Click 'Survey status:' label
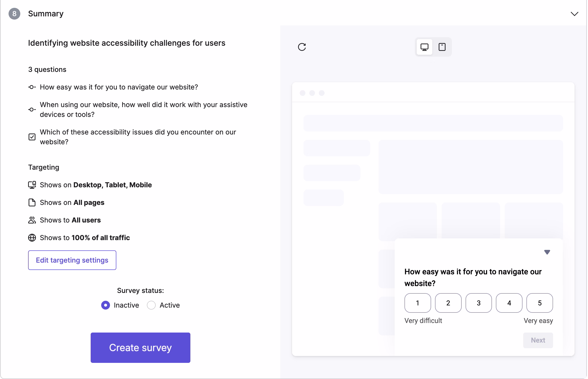This screenshot has width=588, height=379. 141,291
